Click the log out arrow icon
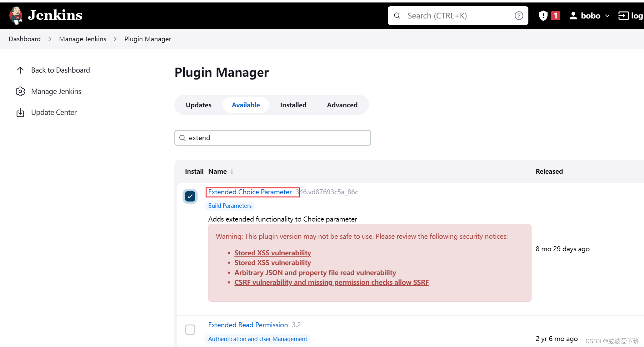 [623, 16]
